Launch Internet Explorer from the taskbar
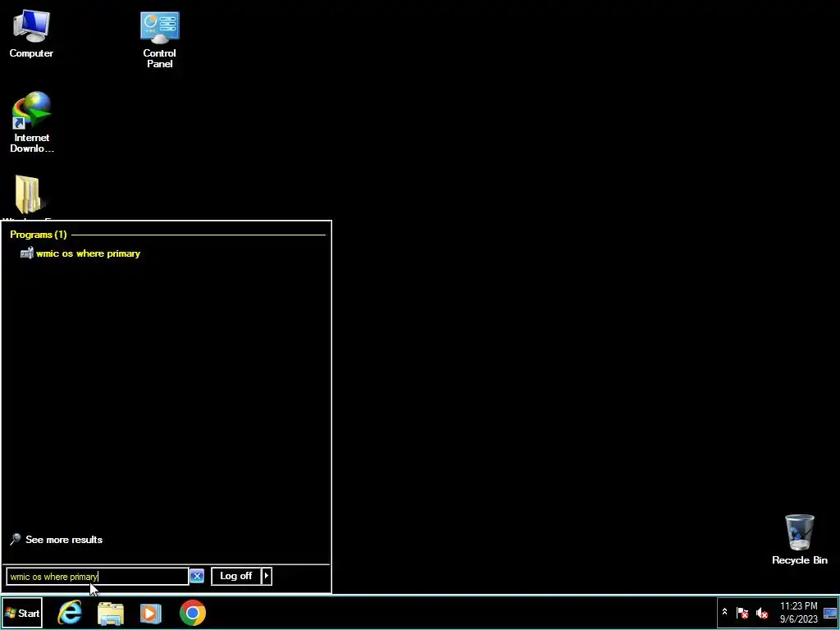 pos(70,613)
